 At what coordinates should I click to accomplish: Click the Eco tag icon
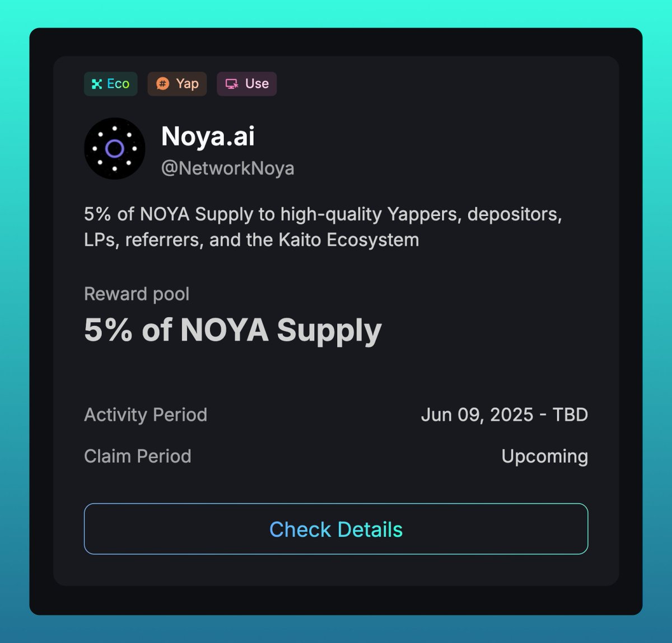click(97, 84)
